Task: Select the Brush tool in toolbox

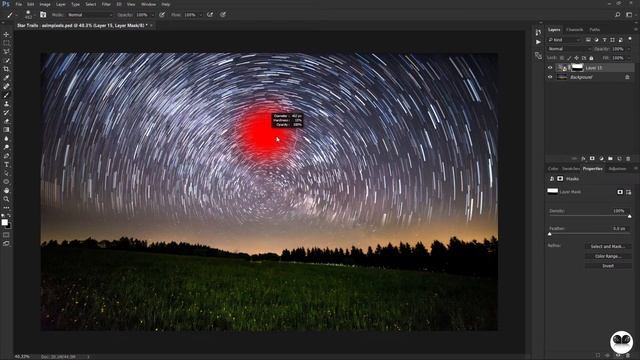Action: pyautogui.click(x=6, y=95)
